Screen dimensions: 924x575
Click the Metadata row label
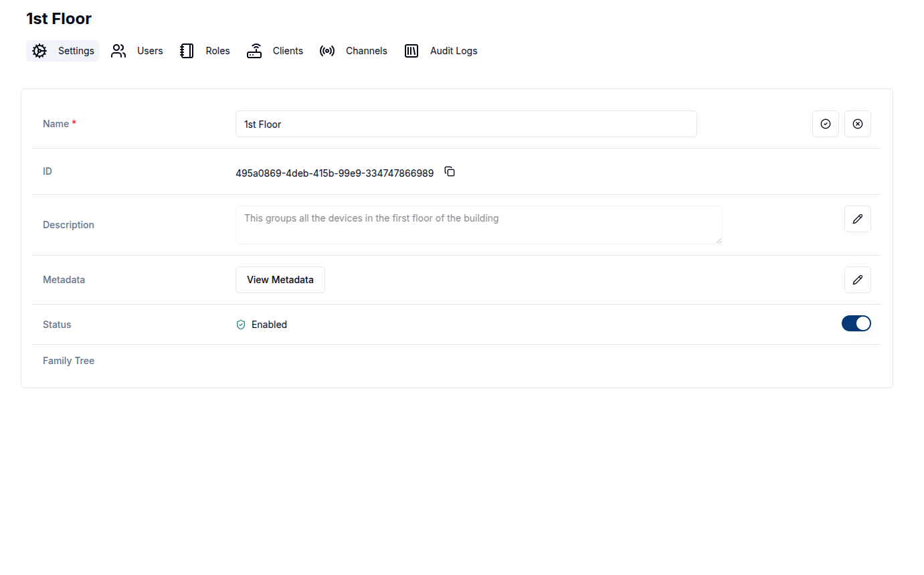(x=64, y=280)
